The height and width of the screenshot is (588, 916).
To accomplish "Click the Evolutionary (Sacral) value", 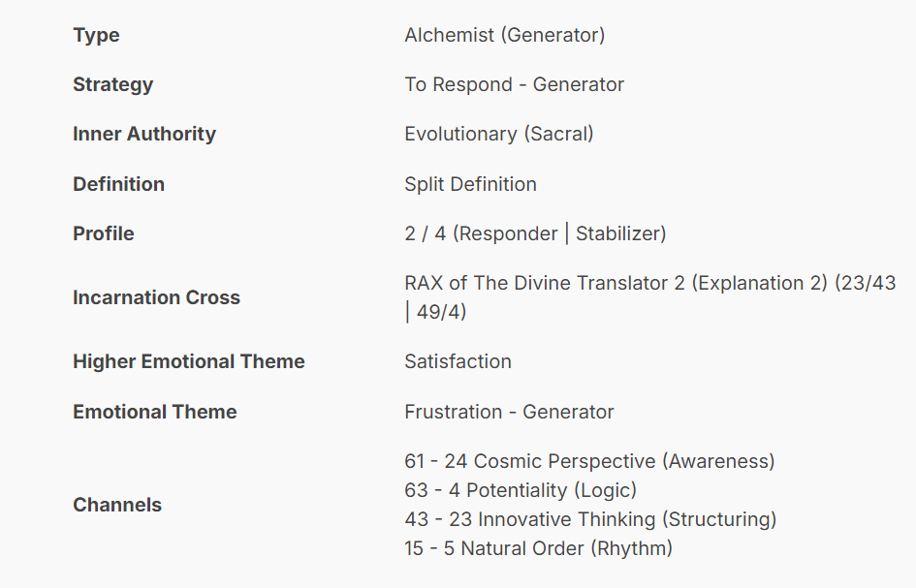I will point(498,134).
